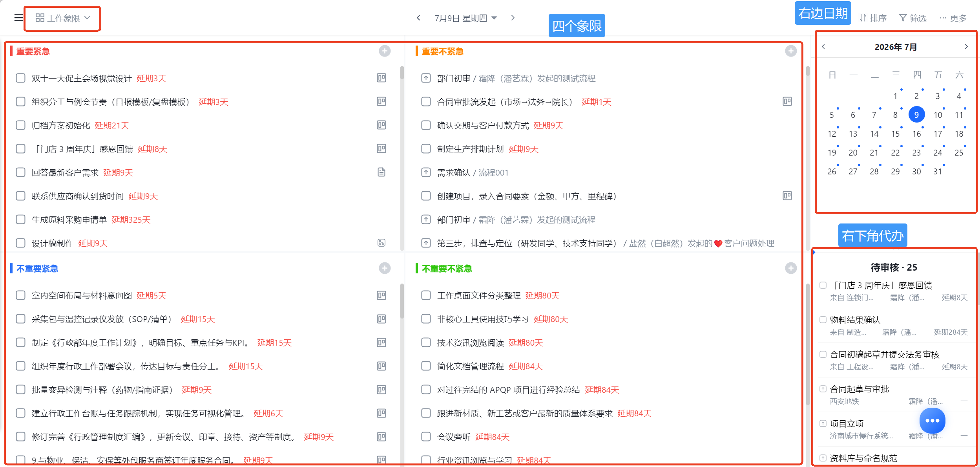
Task: Add task to 重要紧急 quadrant
Action: click(x=385, y=51)
